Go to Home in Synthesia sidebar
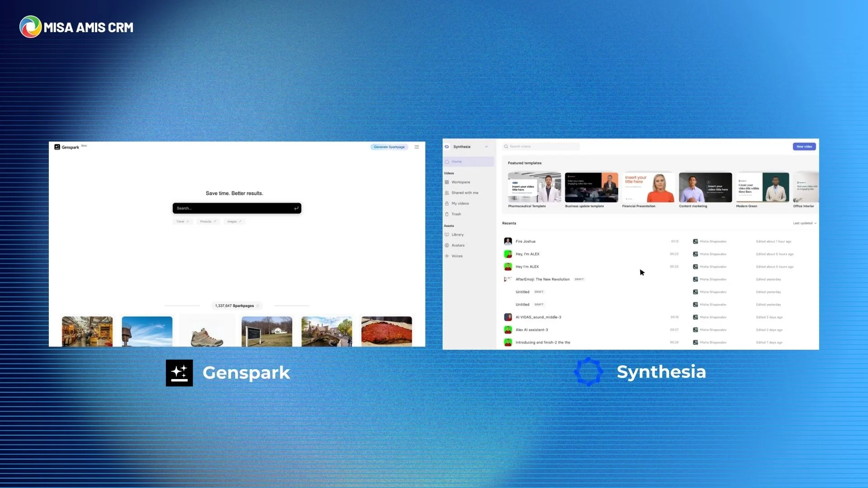 (468, 162)
